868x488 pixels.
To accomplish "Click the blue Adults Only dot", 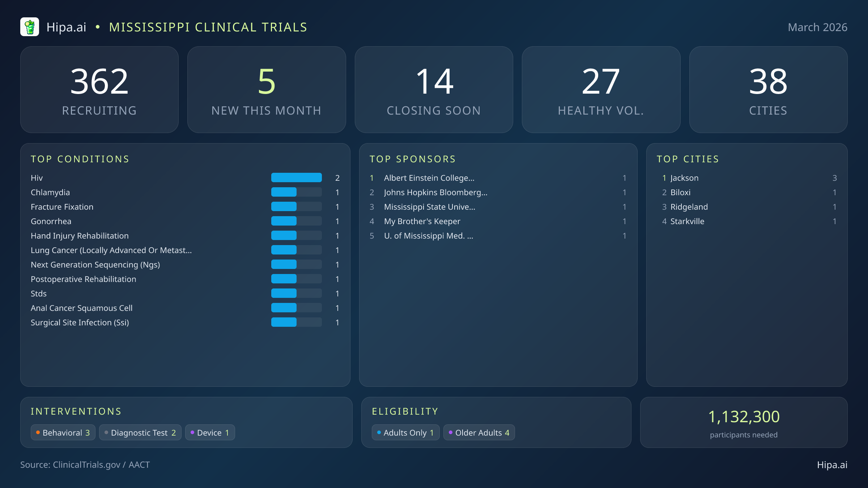I will tap(379, 432).
